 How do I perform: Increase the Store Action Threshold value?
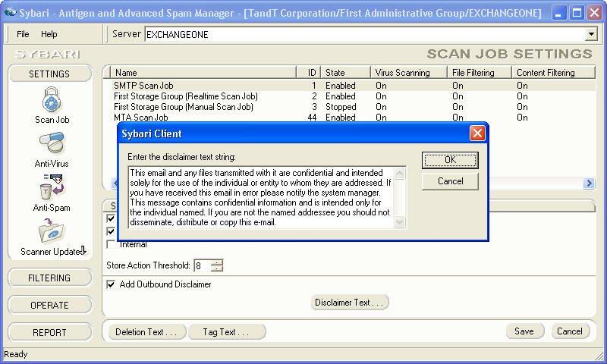[x=218, y=262]
